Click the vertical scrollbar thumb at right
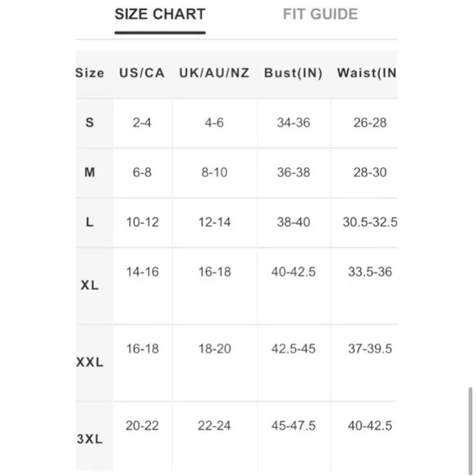 tap(470, 429)
